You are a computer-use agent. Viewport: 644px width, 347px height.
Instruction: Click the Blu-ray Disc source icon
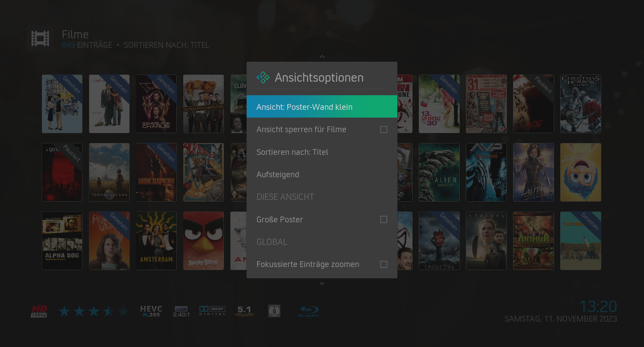(x=309, y=311)
